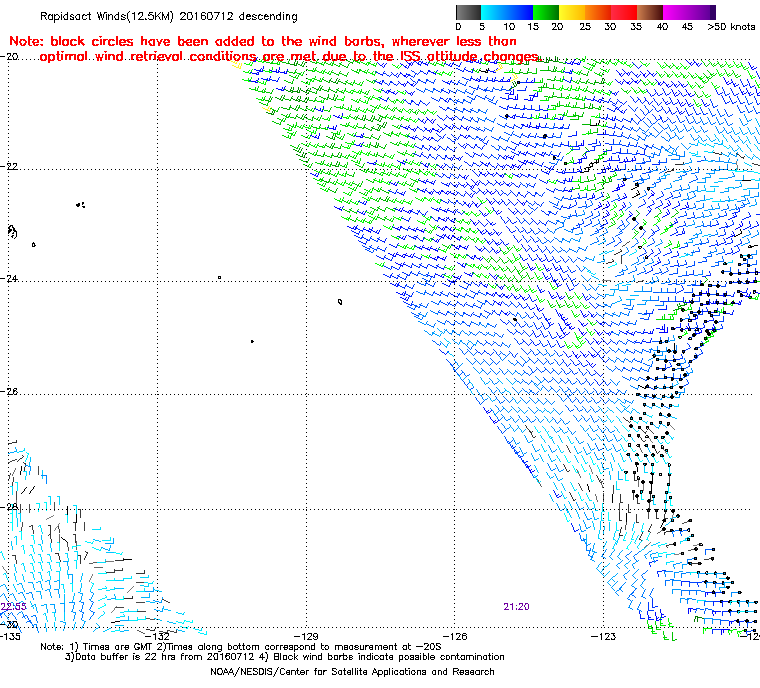760x688 pixels.
Task: Click the title 'Rapidscat Winds(12.5KM) 20160712 descending'
Action: [169, 16]
